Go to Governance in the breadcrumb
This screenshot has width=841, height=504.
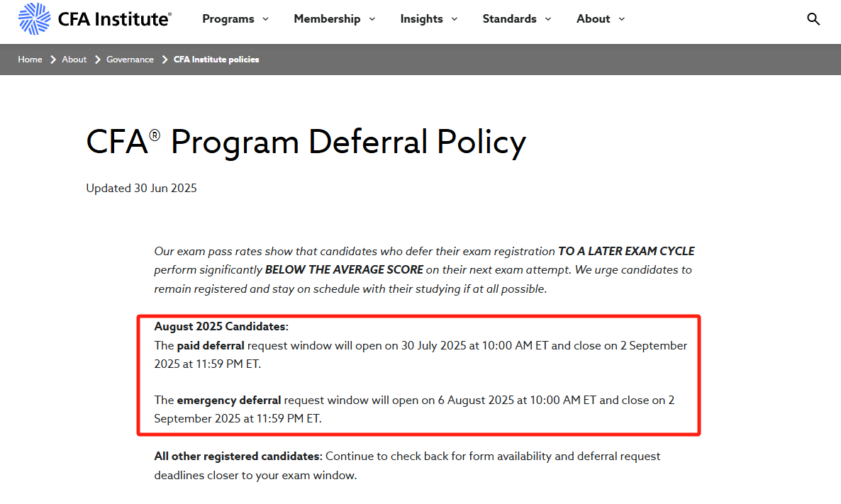tap(130, 60)
